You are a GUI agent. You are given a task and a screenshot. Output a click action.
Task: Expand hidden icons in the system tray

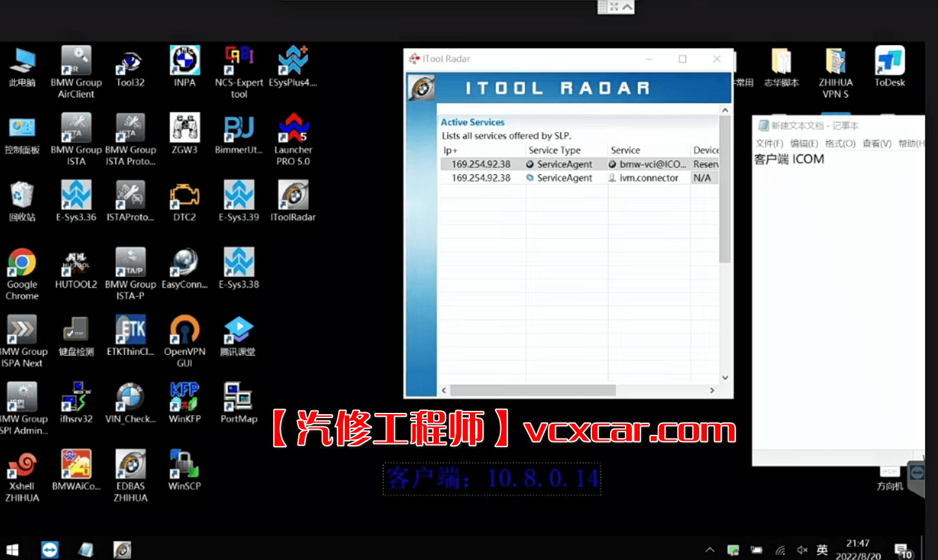[709, 550]
